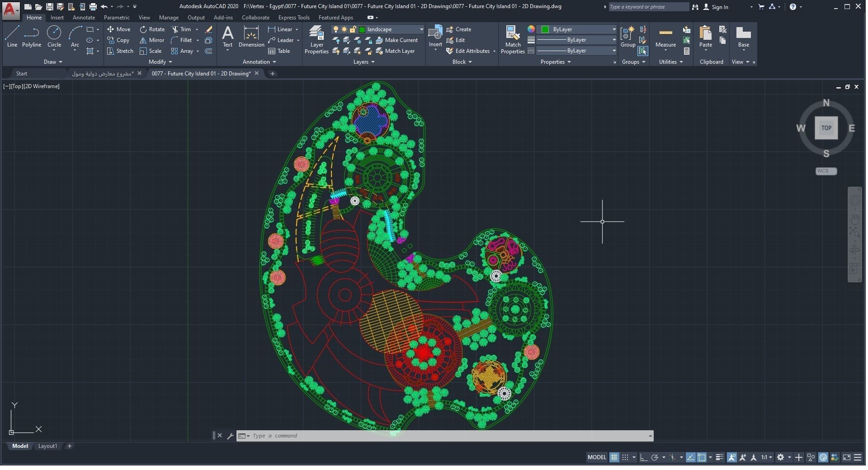
Task: Click the Rotate tool
Action: click(x=152, y=29)
